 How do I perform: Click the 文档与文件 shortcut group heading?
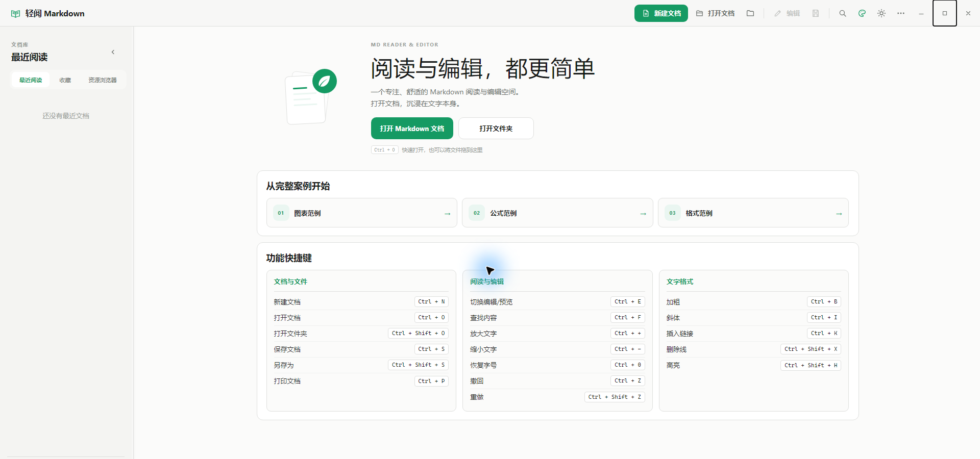tap(290, 282)
